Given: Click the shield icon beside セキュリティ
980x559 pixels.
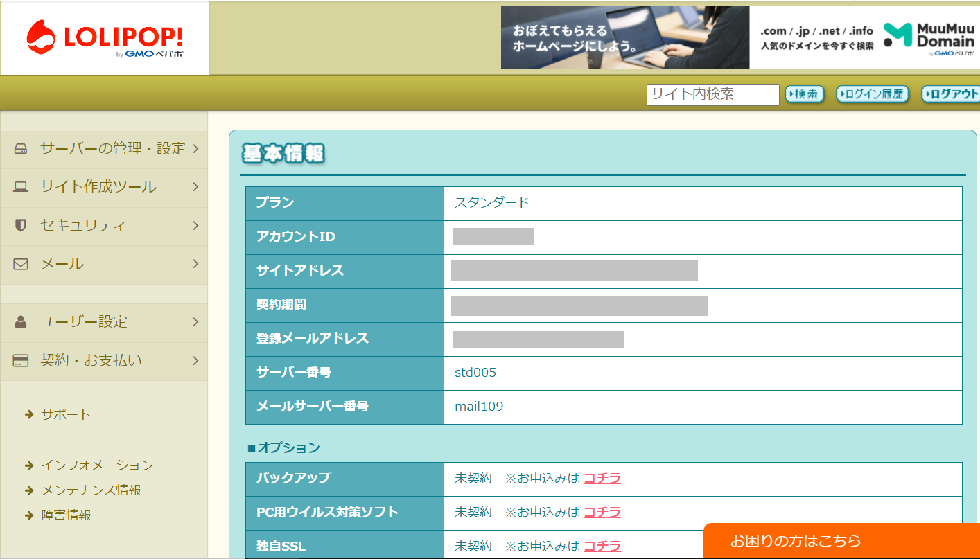Looking at the screenshot, I should (21, 225).
